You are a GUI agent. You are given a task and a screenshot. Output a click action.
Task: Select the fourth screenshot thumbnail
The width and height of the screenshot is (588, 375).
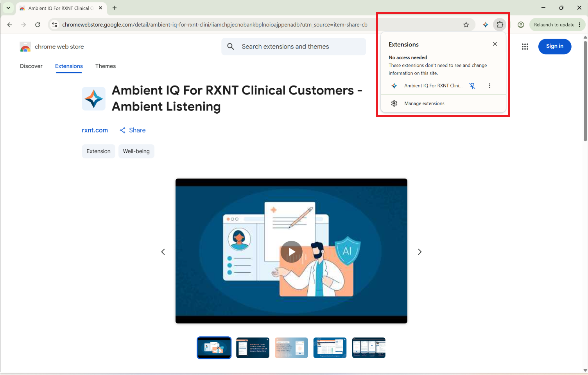pos(330,348)
